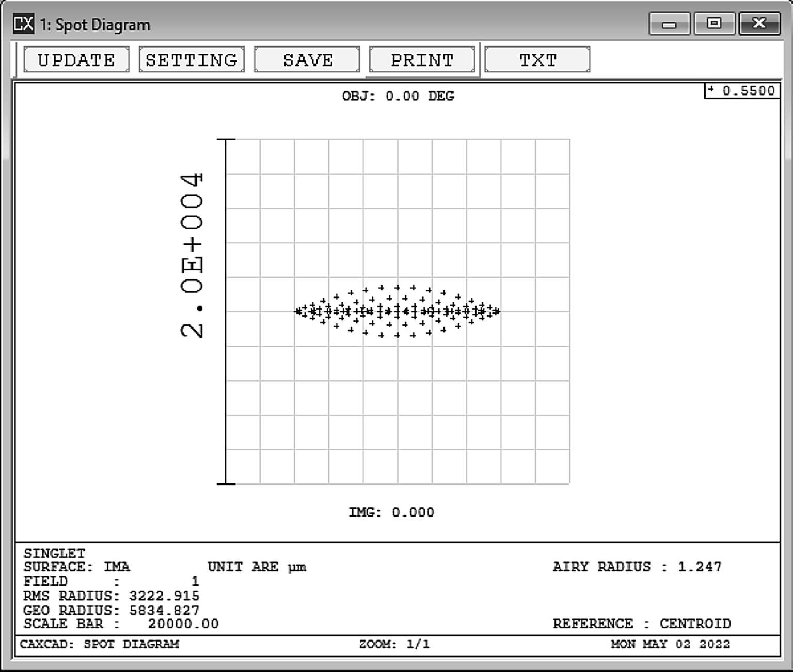Select the OBJ: 0.00 DEG label
This screenshot has height=672, width=793.
tap(398, 96)
